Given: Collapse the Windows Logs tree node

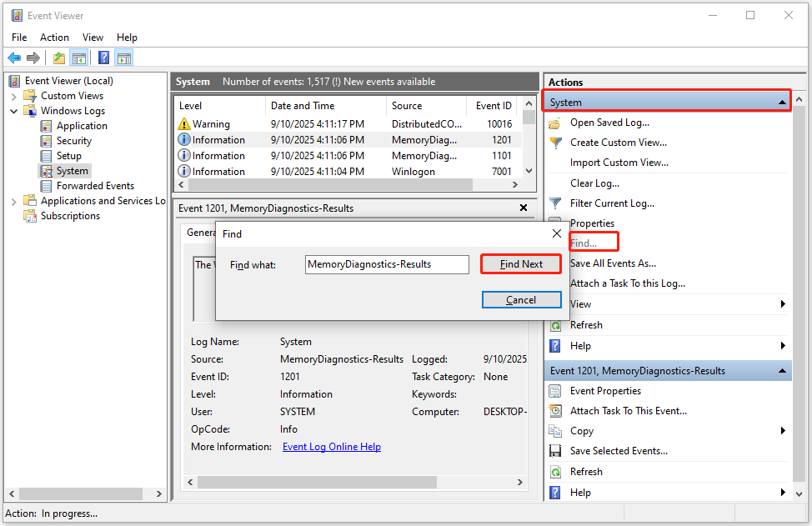Looking at the screenshot, I should [x=13, y=110].
